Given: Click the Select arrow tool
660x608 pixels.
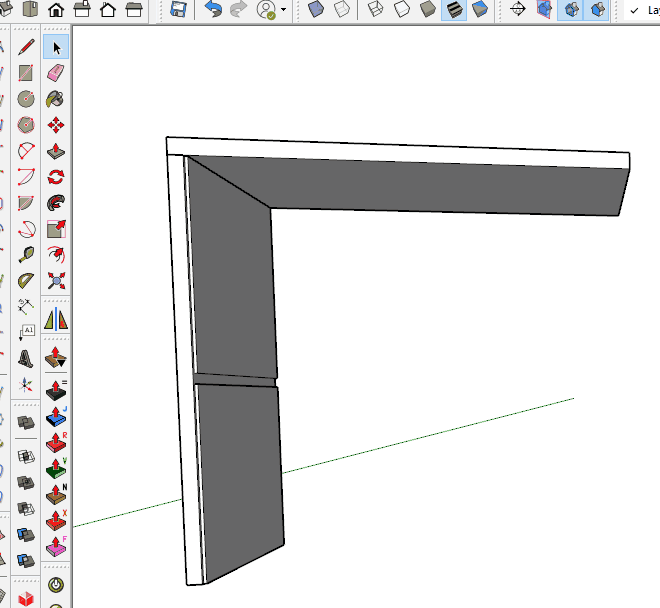Looking at the screenshot, I should (56, 47).
